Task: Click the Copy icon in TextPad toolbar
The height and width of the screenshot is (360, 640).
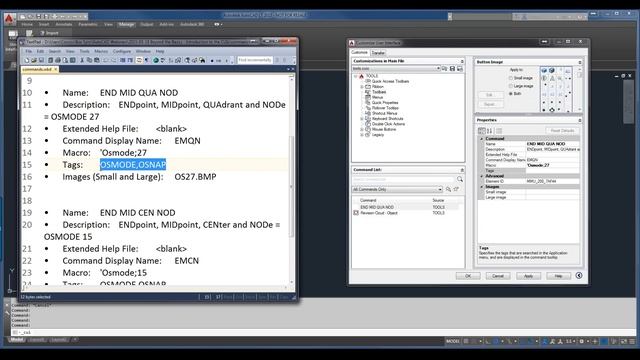Action: [89, 60]
